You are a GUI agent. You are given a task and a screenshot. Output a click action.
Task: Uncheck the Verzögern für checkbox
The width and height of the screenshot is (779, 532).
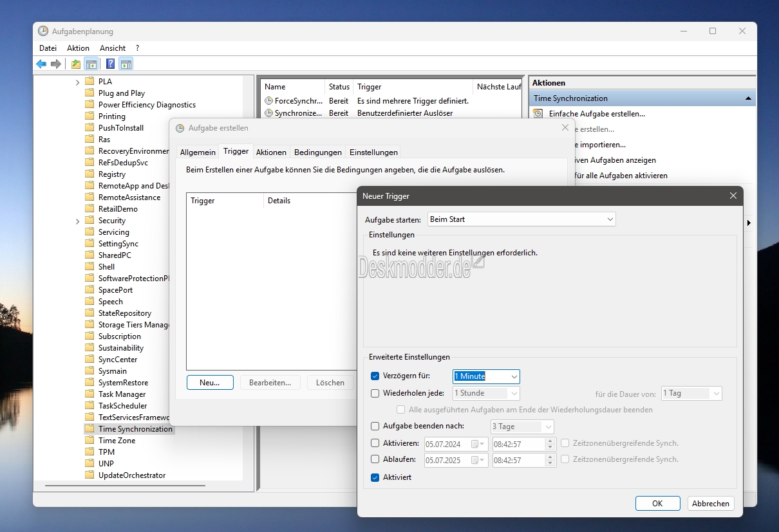[x=375, y=376]
